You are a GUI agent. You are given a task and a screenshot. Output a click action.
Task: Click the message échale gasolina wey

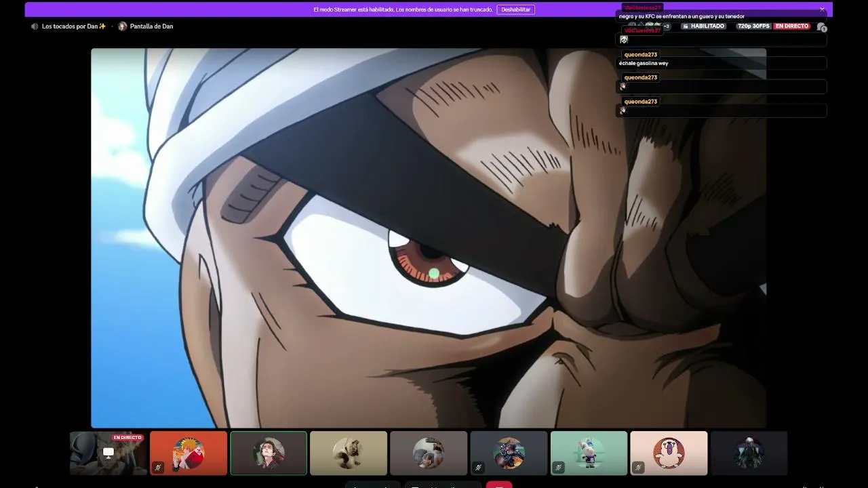tap(644, 64)
